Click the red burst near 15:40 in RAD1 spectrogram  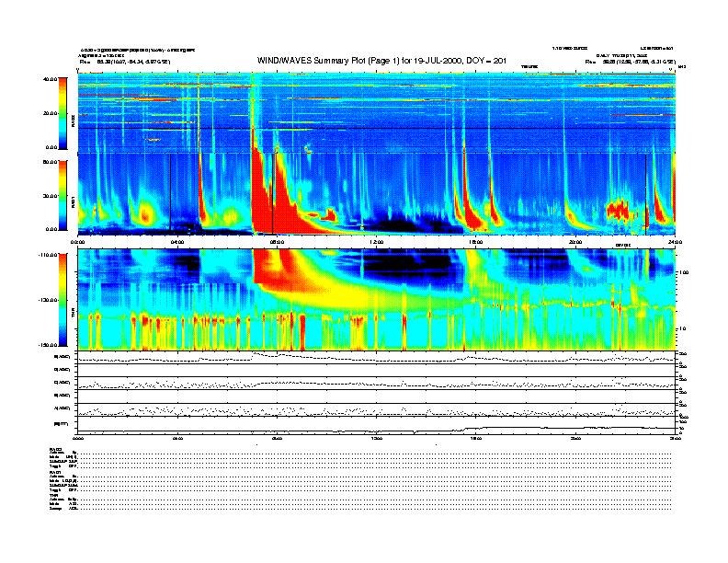471,209
